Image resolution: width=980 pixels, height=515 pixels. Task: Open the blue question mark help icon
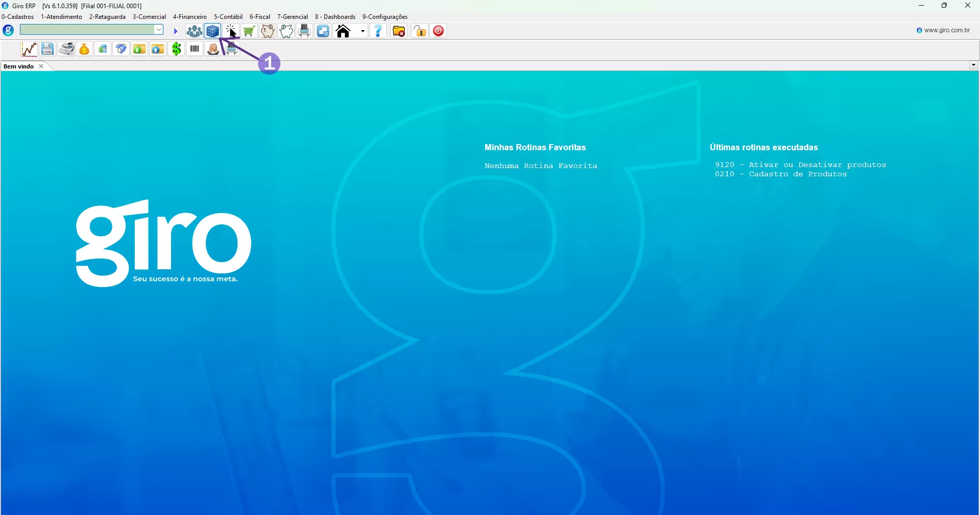coord(378,31)
